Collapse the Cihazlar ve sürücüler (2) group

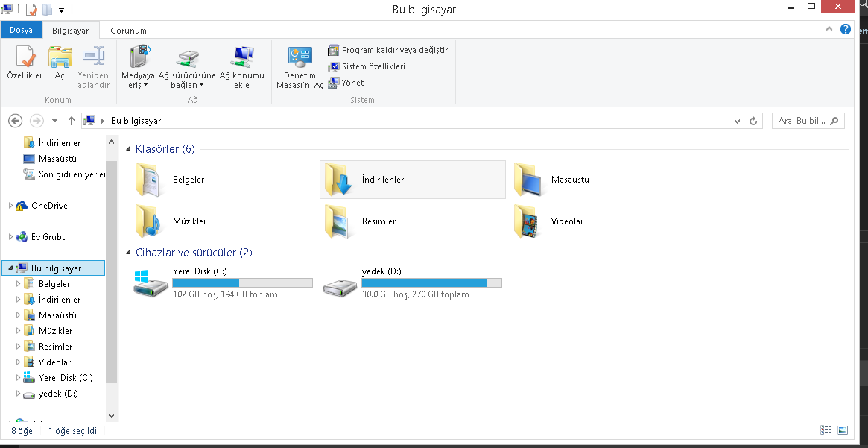(128, 253)
